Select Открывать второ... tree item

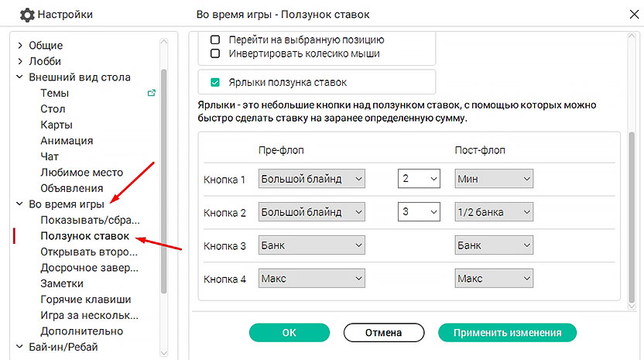(89, 252)
